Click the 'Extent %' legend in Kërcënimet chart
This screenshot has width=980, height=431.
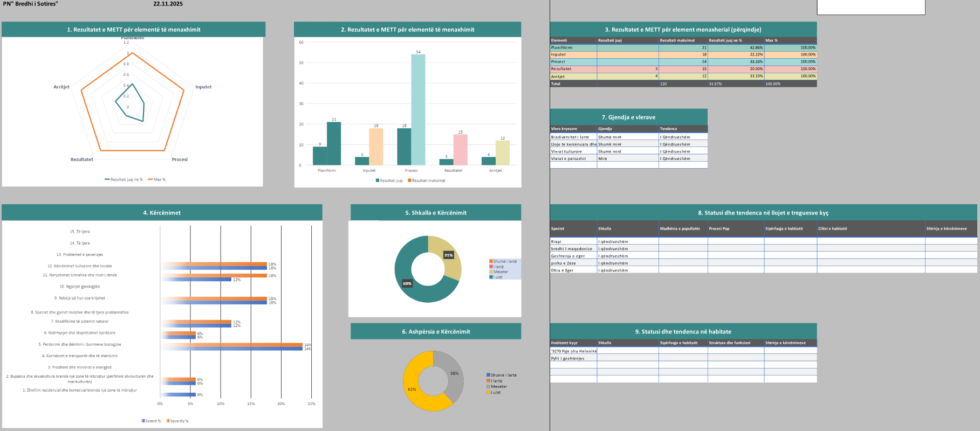[153, 421]
